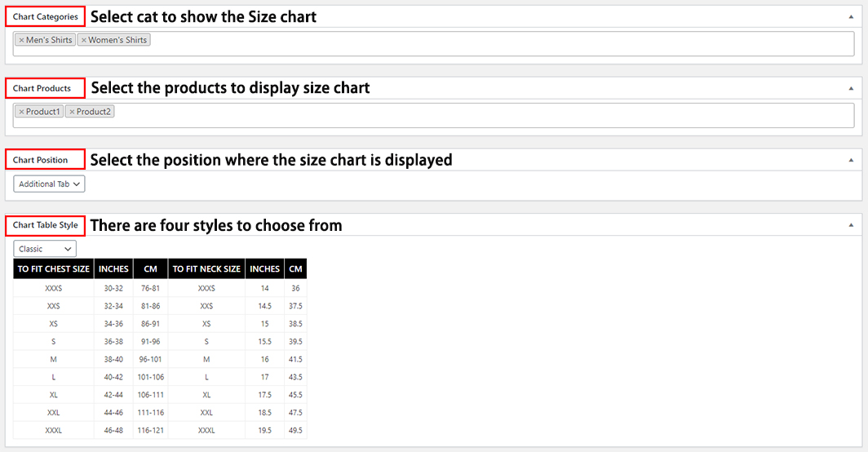Open the Additional Tab position dropdown
Image resolution: width=868 pixels, height=452 pixels.
coord(49,184)
